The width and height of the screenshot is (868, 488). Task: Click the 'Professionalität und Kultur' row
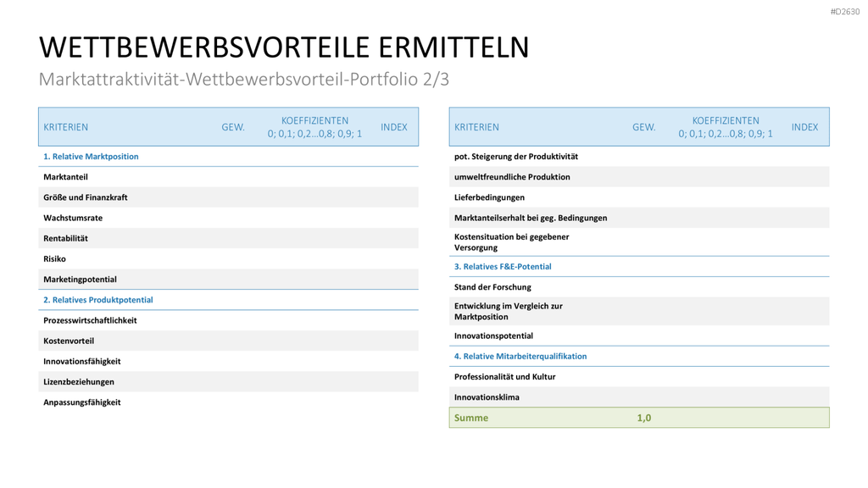[x=639, y=377]
